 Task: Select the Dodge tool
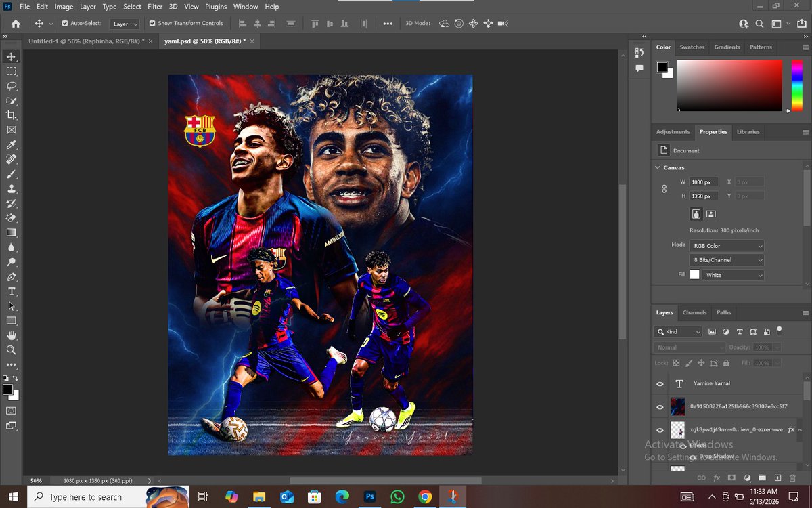tap(11, 262)
